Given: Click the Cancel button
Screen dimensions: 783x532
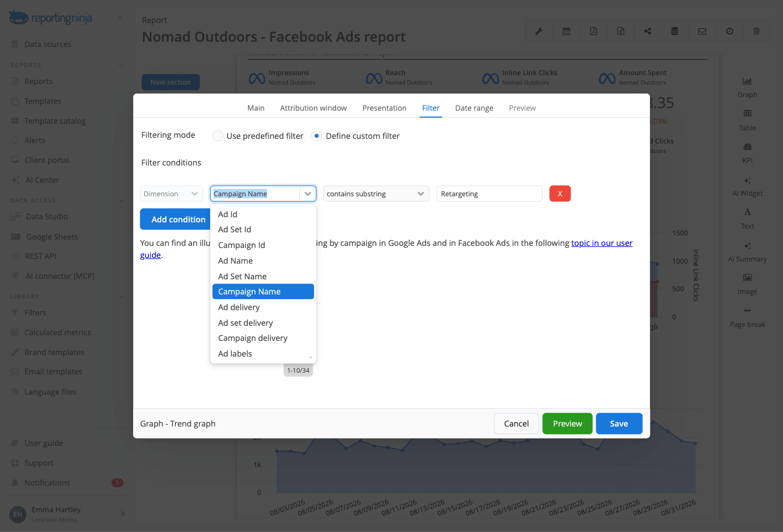Looking at the screenshot, I should [x=516, y=423].
